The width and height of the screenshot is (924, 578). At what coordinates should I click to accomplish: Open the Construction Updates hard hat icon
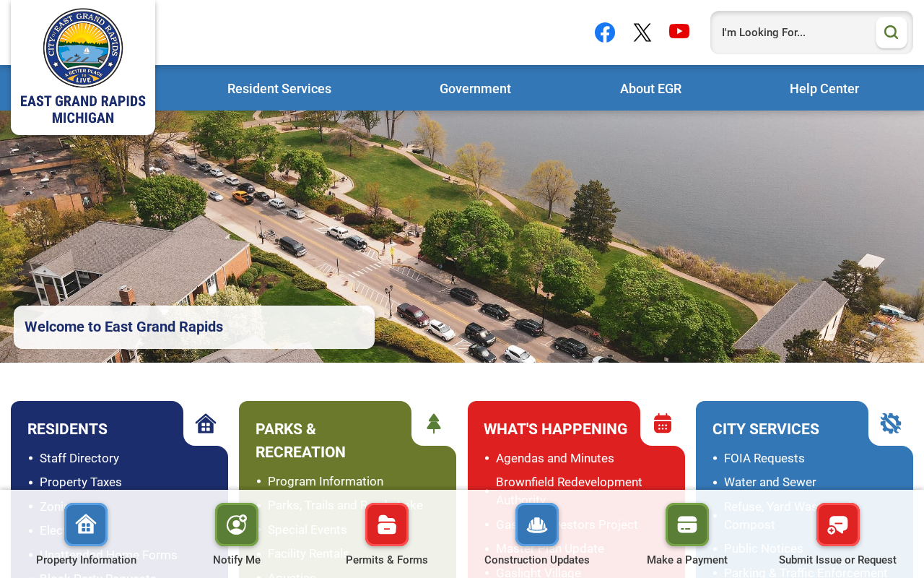click(537, 525)
